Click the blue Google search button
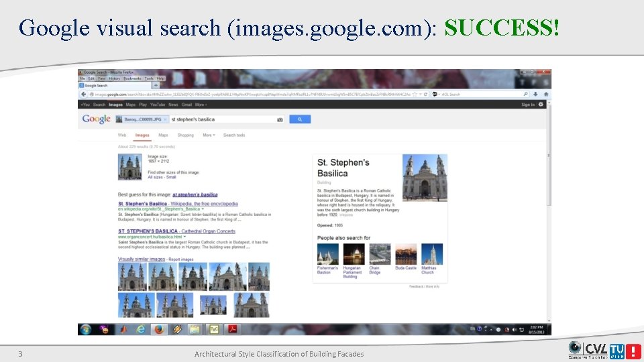The width and height of the screenshot is (644, 362). (300, 119)
